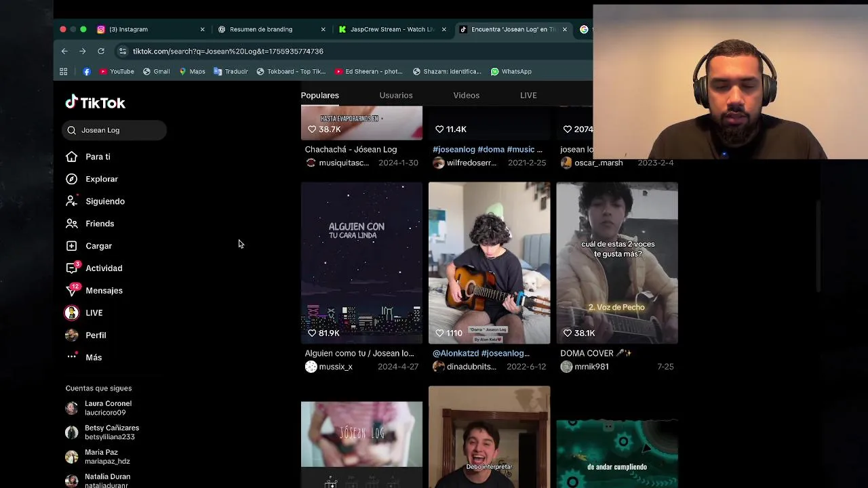Open the Facebook bookmark
Image resolution: width=868 pixels, height=488 pixels.
[87, 71]
